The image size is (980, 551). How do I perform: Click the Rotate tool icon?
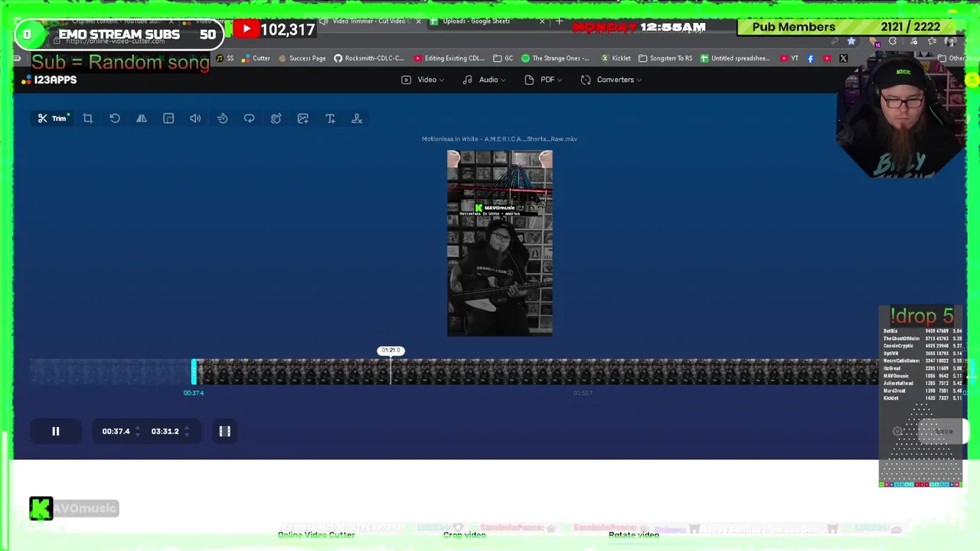(115, 119)
